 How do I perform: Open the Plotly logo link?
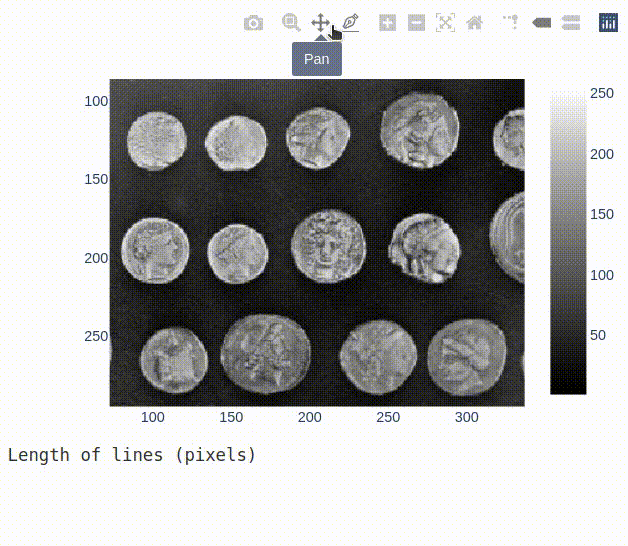608,22
